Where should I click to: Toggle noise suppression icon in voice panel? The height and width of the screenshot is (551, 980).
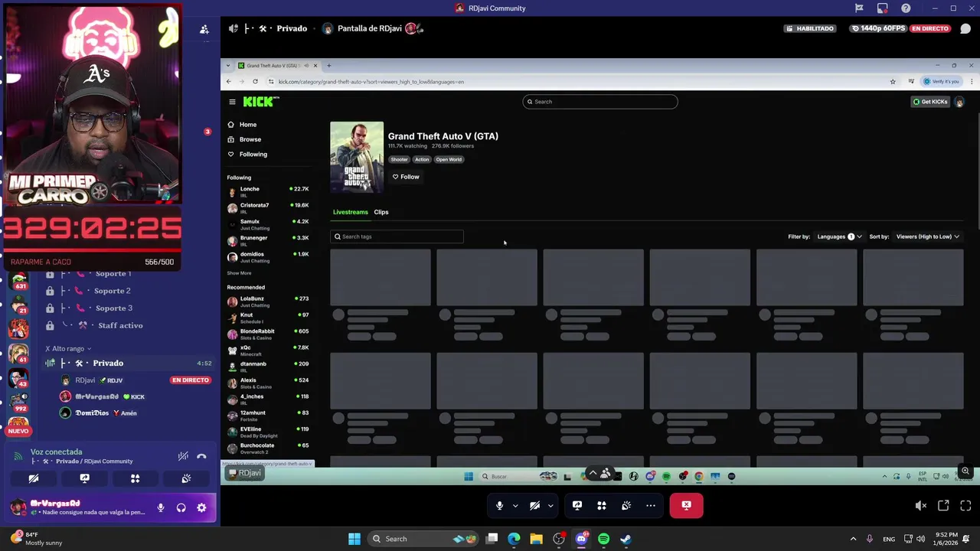[183, 456]
